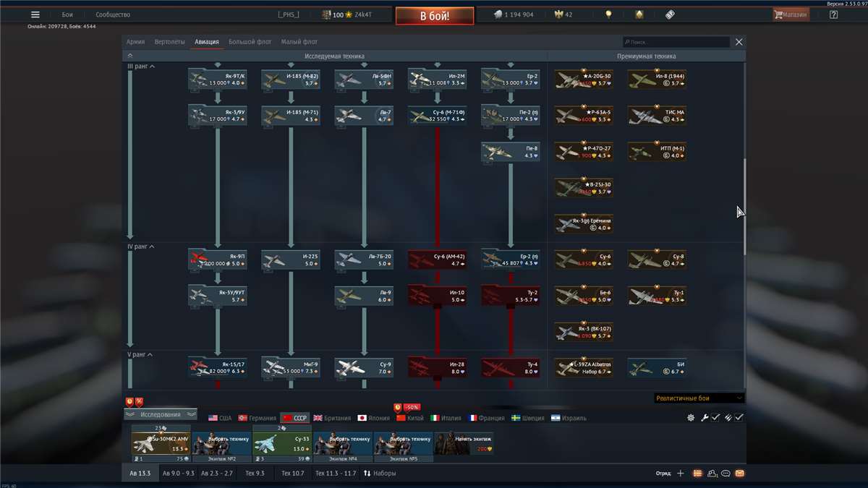Click the plus icon to add squad member

point(680,474)
